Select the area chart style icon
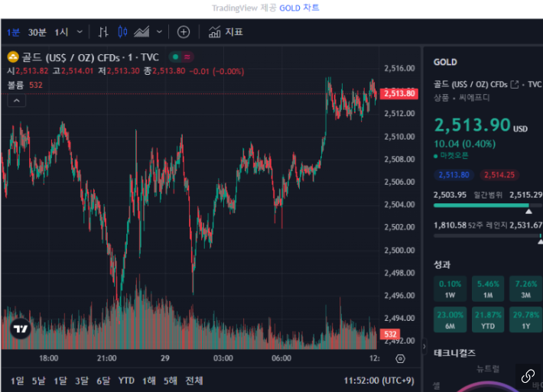Image resolution: width=543 pixels, height=392 pixels. [141, 32]
